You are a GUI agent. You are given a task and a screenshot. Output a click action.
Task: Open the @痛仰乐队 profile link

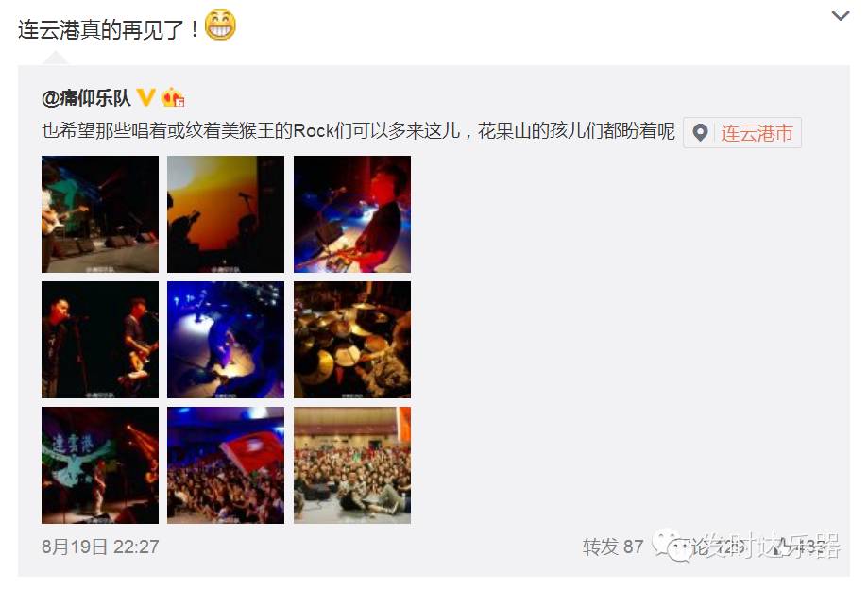click(x=86, y=98)
